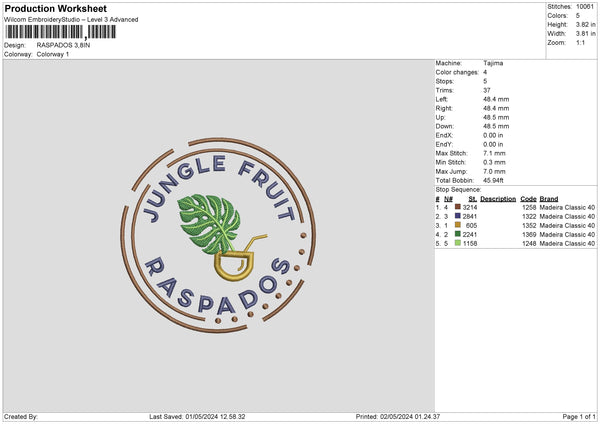600x424 pixels.
Task: Click the Jungle Fruit Raspados design preview
Action: (218, 235)
